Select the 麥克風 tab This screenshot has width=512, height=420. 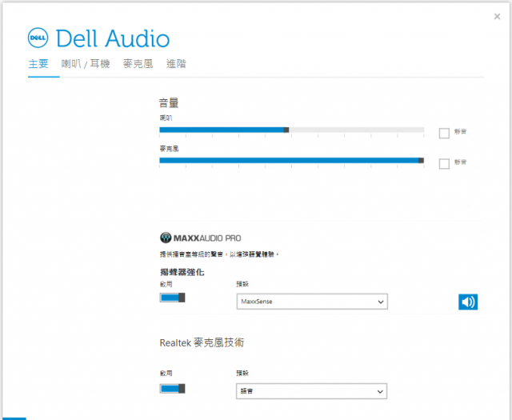138,64
